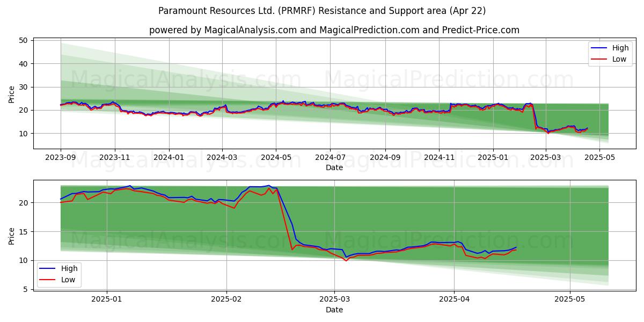This screenshot has width=644, height=322.
Task: Click the 'powered by MagicalAnalysis.com' subtitle
Action: point(334,30)
